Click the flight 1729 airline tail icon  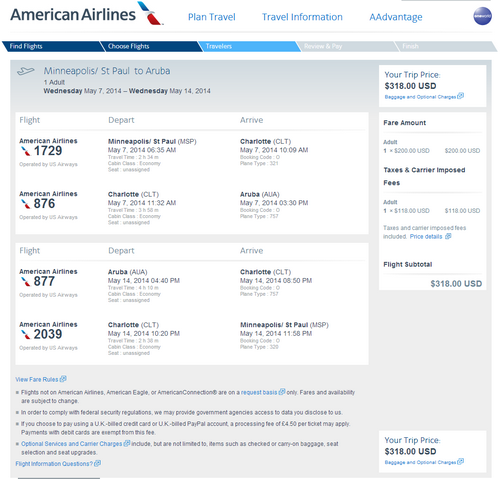click(x=25, y=151)
